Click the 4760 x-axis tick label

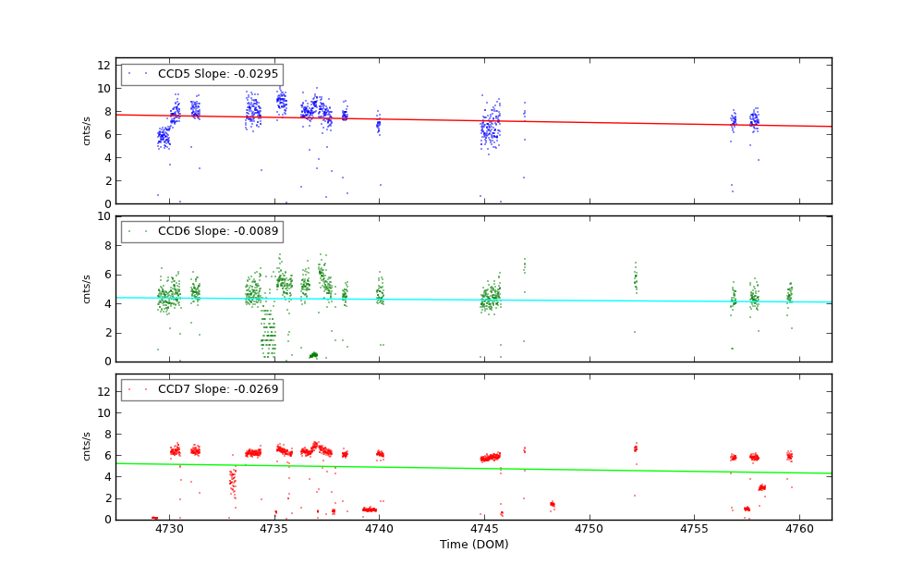(799, 529)
